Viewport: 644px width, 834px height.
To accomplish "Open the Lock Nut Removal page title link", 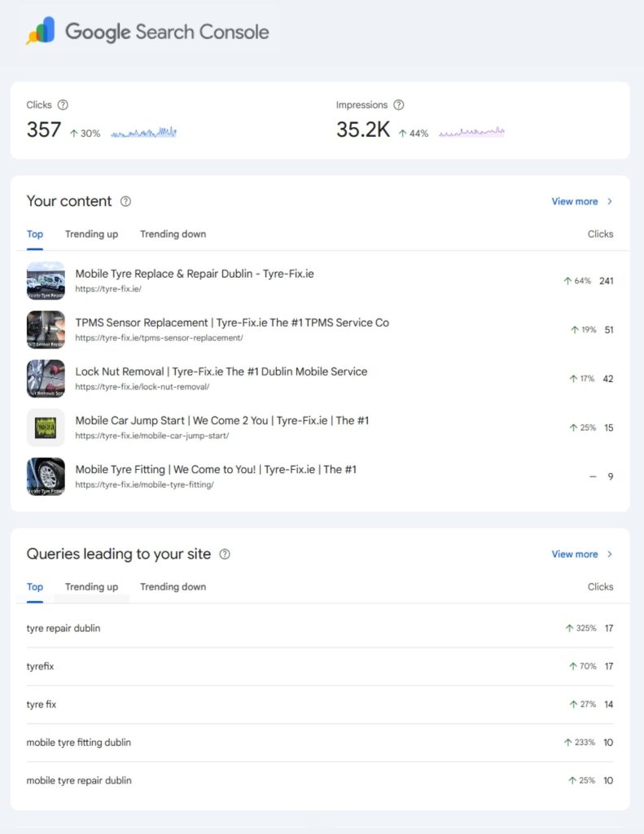I will tap(221, 371).
